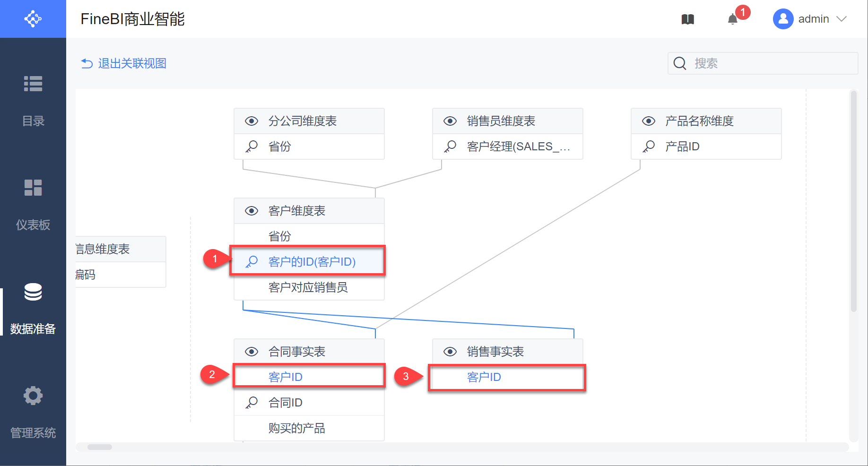
Task: Open the help documentation book icon
Action: 687,19
